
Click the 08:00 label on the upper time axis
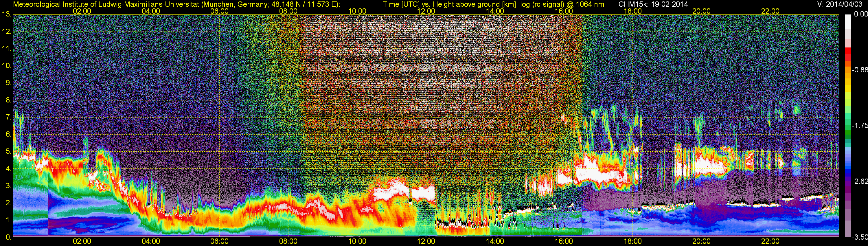(288, 11)
